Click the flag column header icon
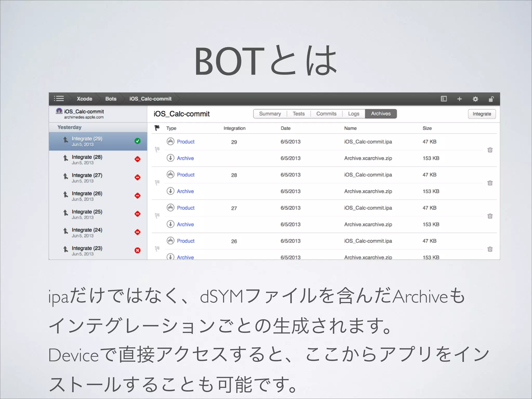 [x=157, y=128]
